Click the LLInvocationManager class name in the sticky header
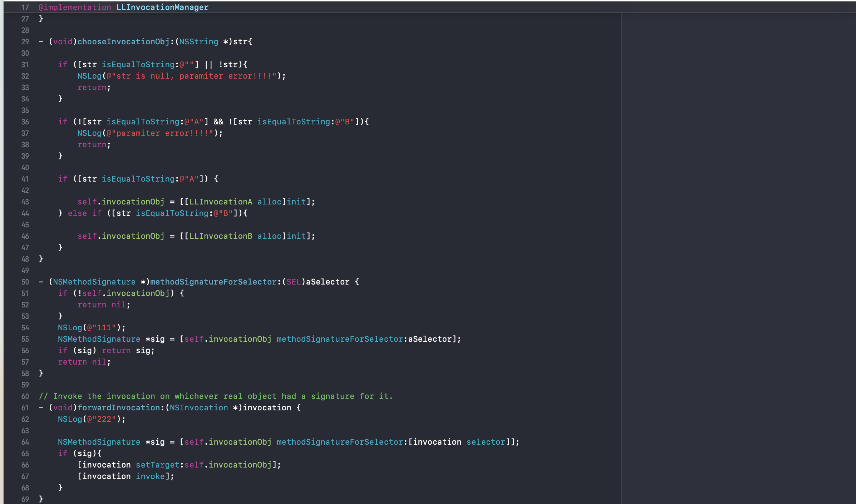The image size is (856, 504). click(x=162, y=7)
